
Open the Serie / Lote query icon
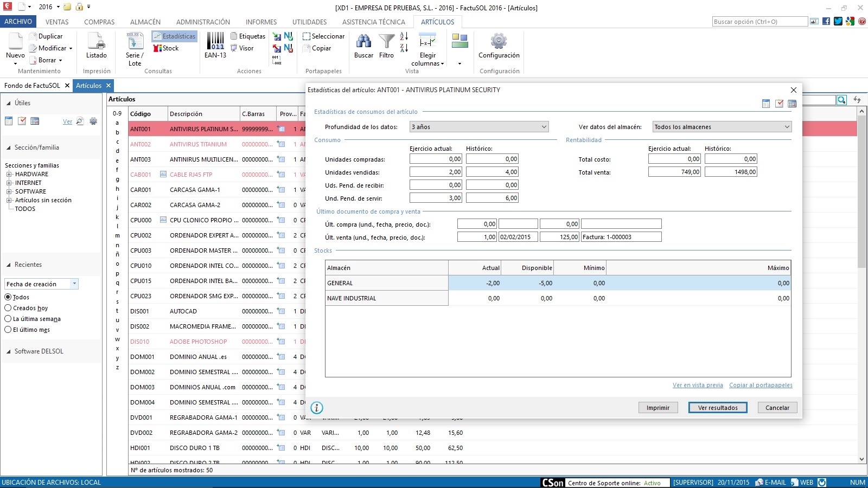[x=135, y=42]
